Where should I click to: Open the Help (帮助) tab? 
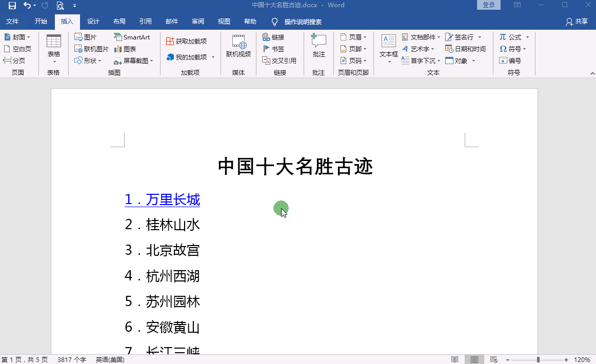click(x=250, y=22)
